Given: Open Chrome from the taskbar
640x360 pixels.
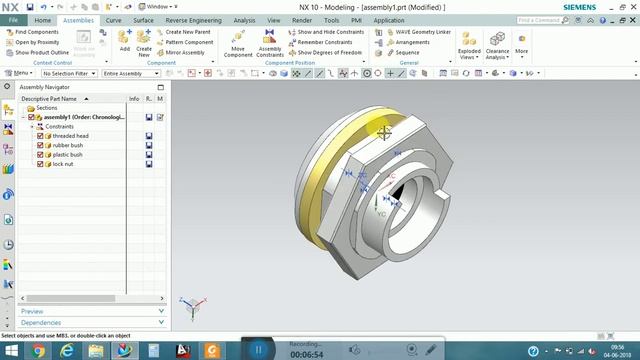Looking at the screenshot, I should [x=38, y=351].
